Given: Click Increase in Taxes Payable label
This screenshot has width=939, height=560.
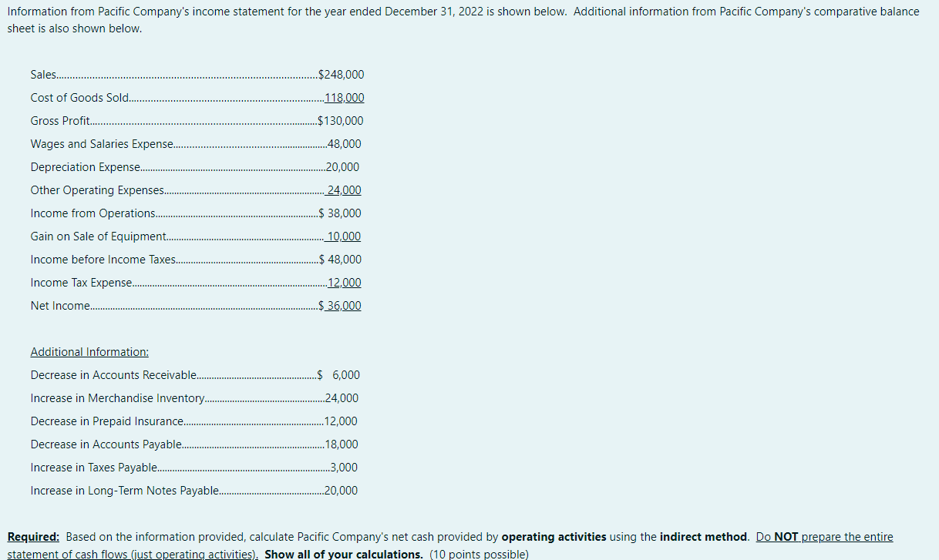Looking at the screenshot, I should click(94, 468).
